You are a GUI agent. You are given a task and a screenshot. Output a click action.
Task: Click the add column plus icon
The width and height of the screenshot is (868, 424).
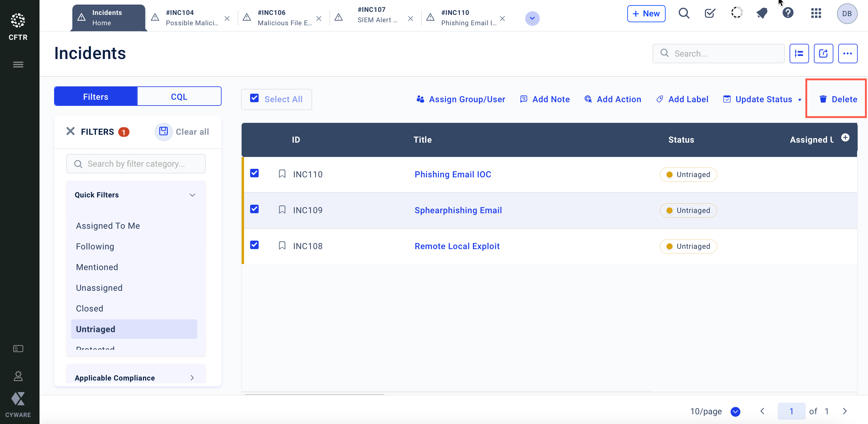point(845,137)
